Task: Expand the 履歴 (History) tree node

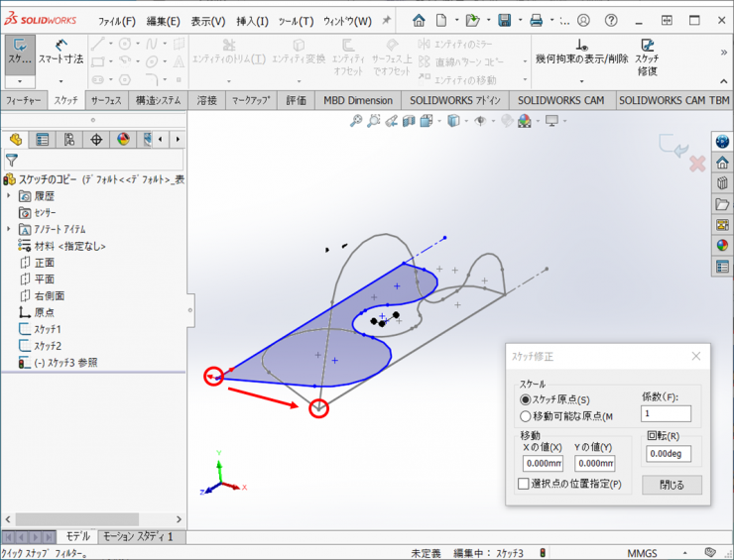Action: tap(9, 196)
